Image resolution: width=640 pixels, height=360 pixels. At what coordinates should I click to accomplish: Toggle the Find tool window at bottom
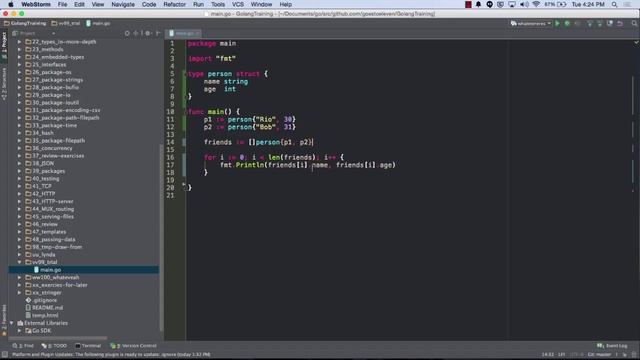click(23, 346)
